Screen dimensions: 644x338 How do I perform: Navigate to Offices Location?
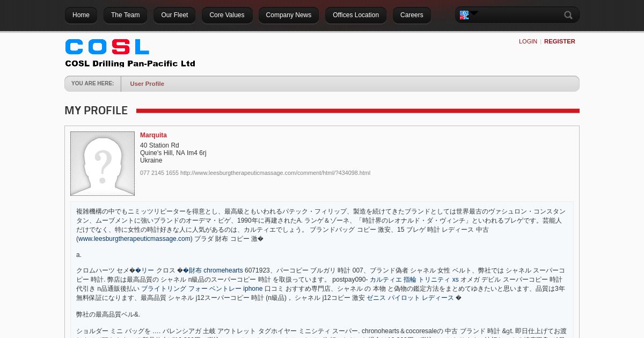pyautogui.click(x=356, y=15)
